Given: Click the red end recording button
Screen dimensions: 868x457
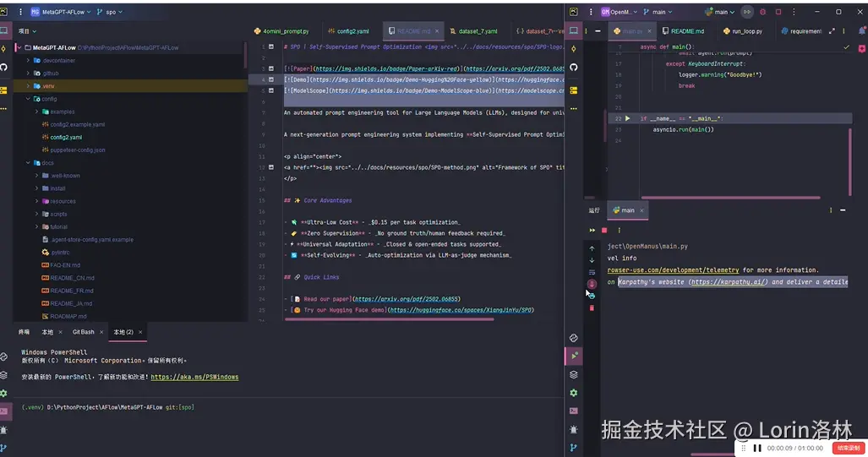Looking at the screenshot, I should coord(848,449).
